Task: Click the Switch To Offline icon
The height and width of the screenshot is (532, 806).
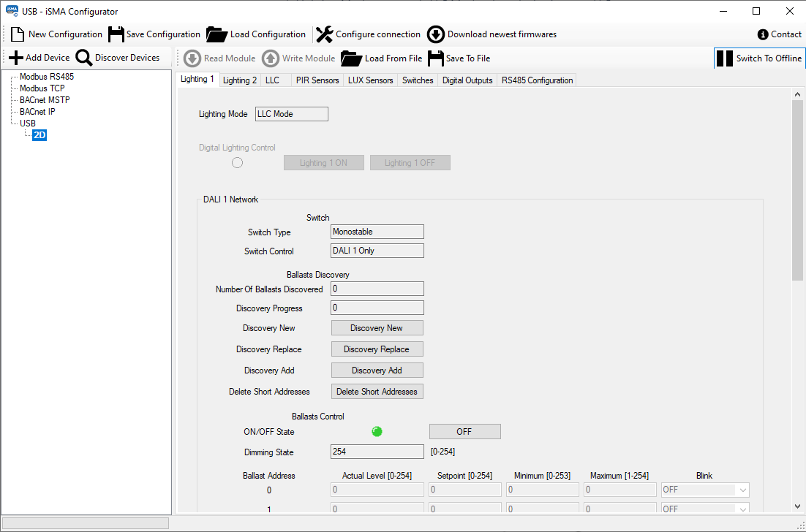Action: coord(724,58)
